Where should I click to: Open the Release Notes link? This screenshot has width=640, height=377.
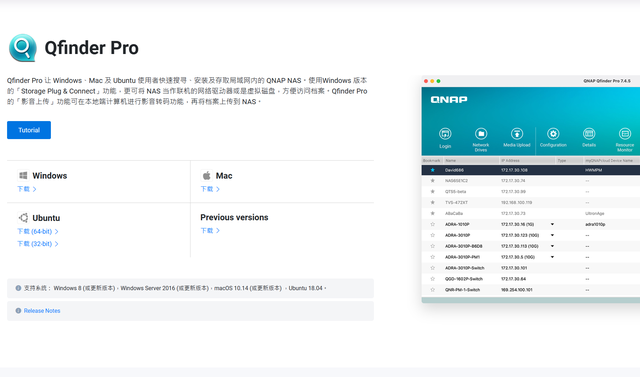tap(42, 311)
